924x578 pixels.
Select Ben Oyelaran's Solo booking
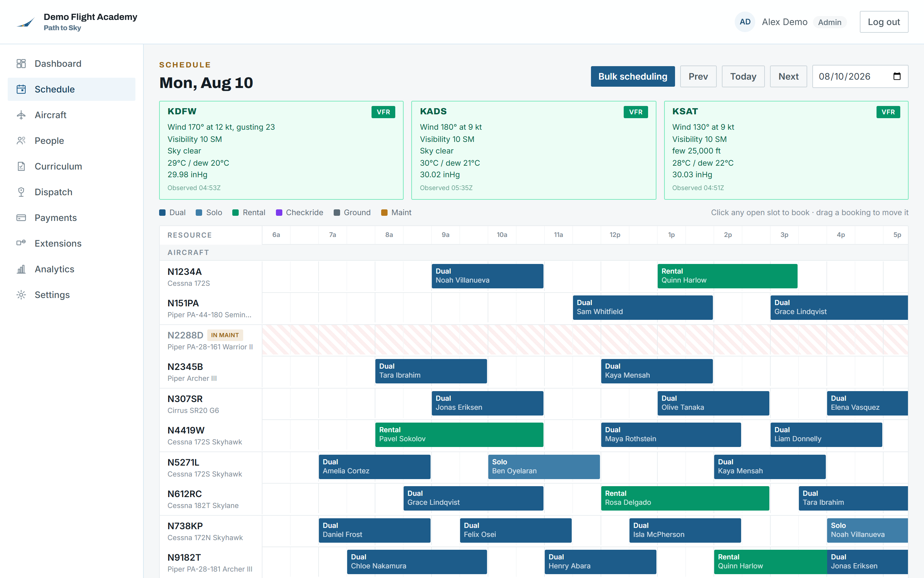coord(544,467)
